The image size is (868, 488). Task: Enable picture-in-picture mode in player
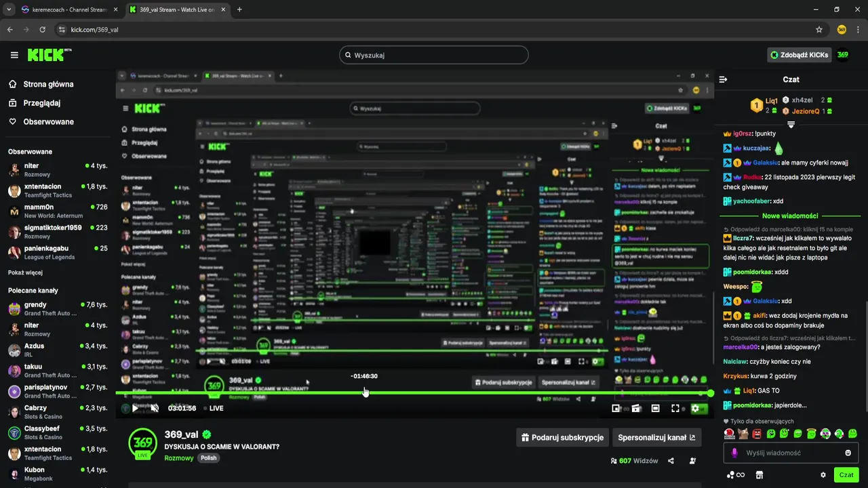pyautogui.click(x=616, y=409)
